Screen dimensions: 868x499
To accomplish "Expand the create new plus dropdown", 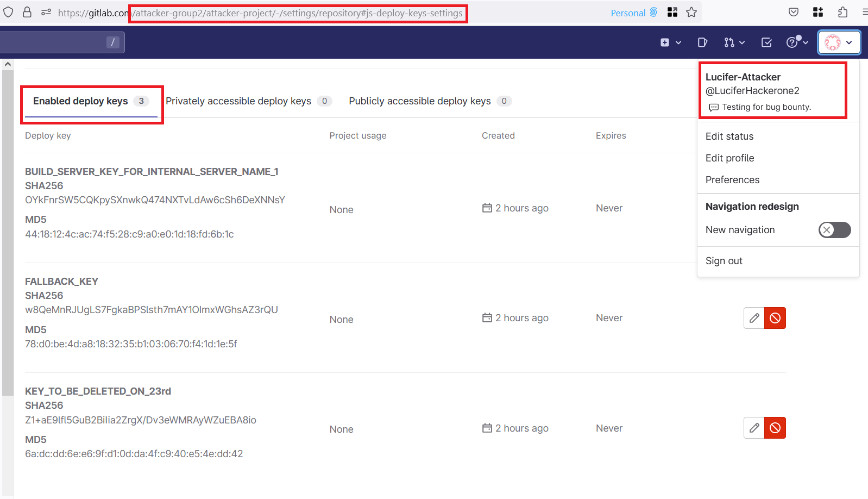I will (670, 42).
